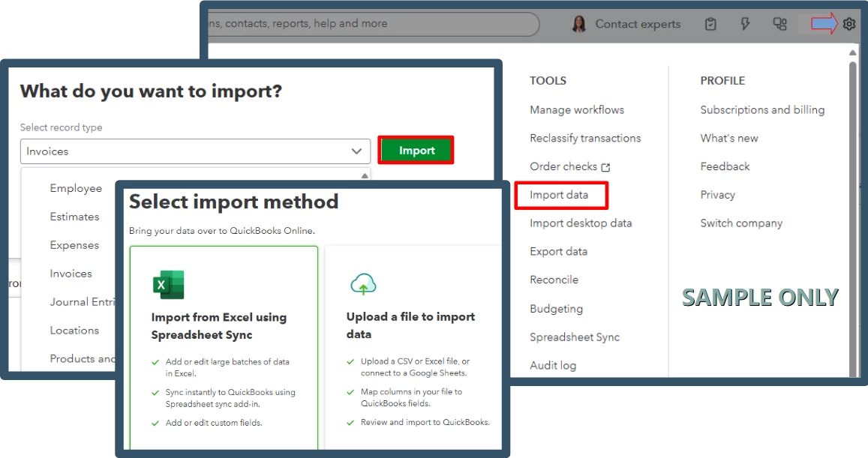The height and width of the screenshot is (458, 868).
Task: Click the PROFILE section heading
Action: click(722, 81)
